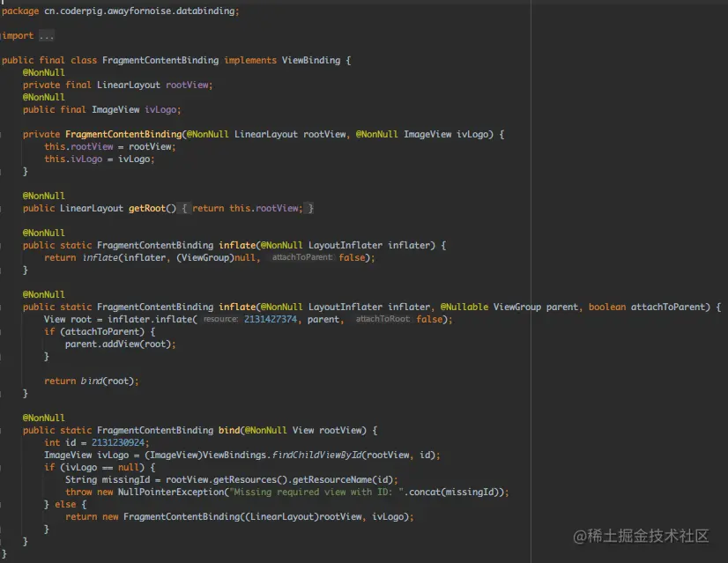Click the "this.ivLogo = ivLogo;" assignment
This screenshot has width=728, height=563.
[x=100, y=159]
